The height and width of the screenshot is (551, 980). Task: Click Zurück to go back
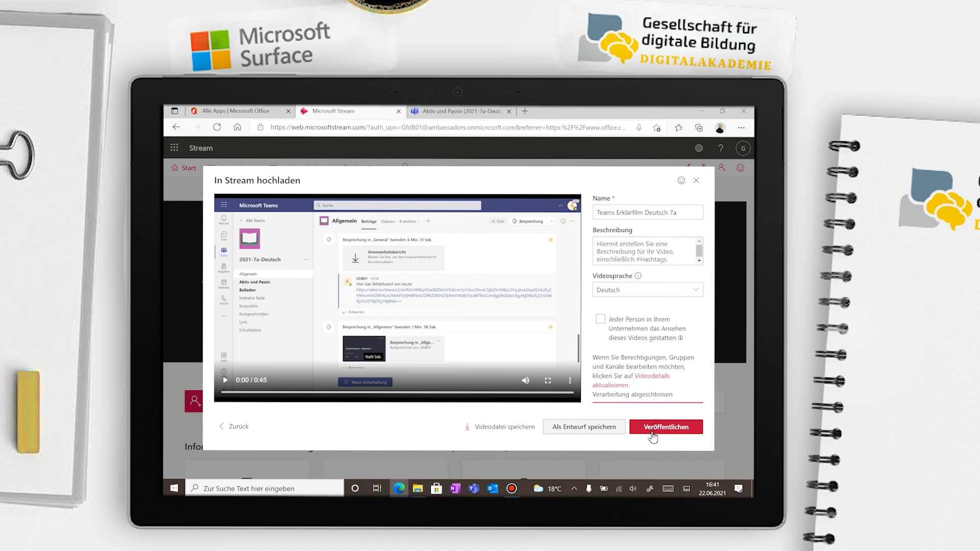(234, 427)
